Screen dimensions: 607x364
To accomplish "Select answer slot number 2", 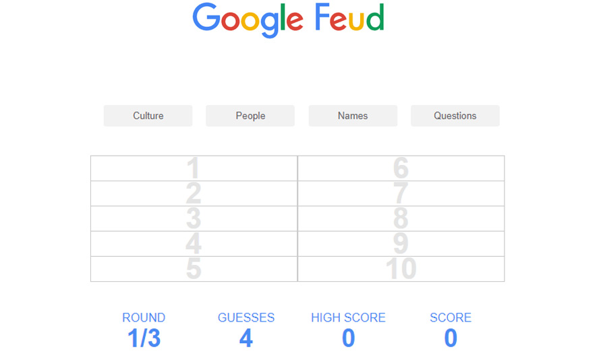I will [194, 193].
